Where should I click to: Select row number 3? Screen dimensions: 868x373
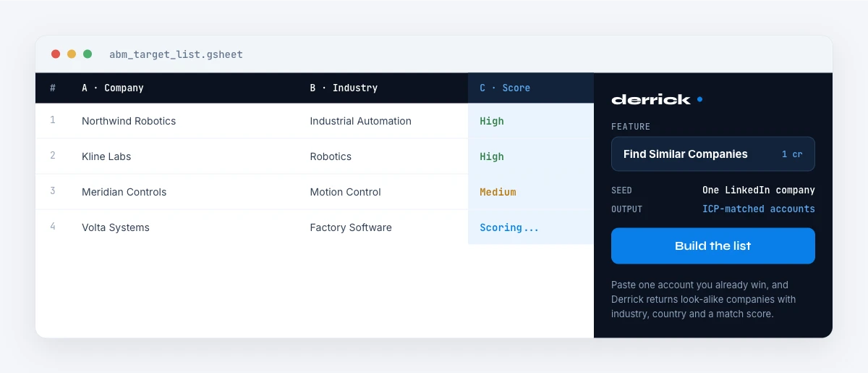pos(53,191)
